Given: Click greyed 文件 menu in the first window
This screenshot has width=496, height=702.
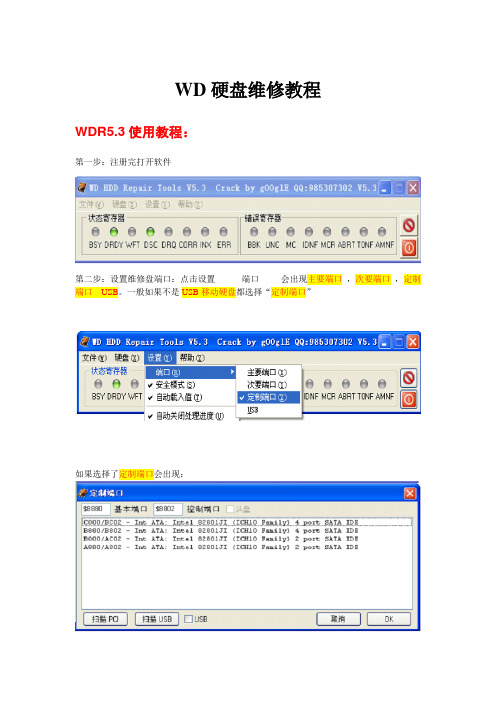Looking at the screenshot, I should (91, 205).
